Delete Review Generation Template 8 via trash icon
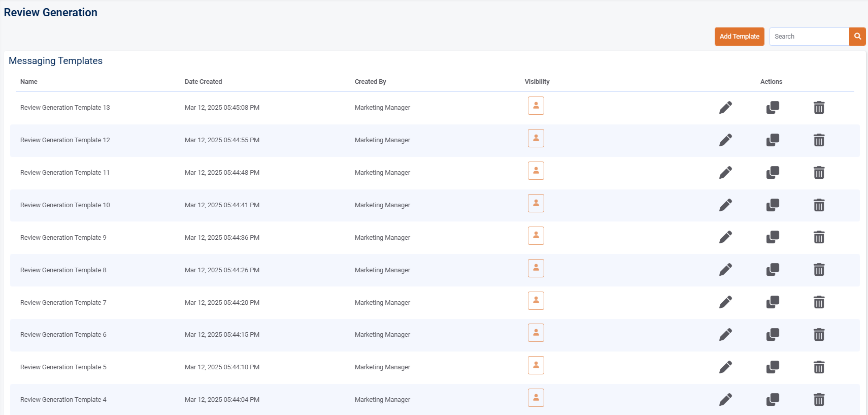Viewport: 868px width, 415px height. tap(819, 270)
